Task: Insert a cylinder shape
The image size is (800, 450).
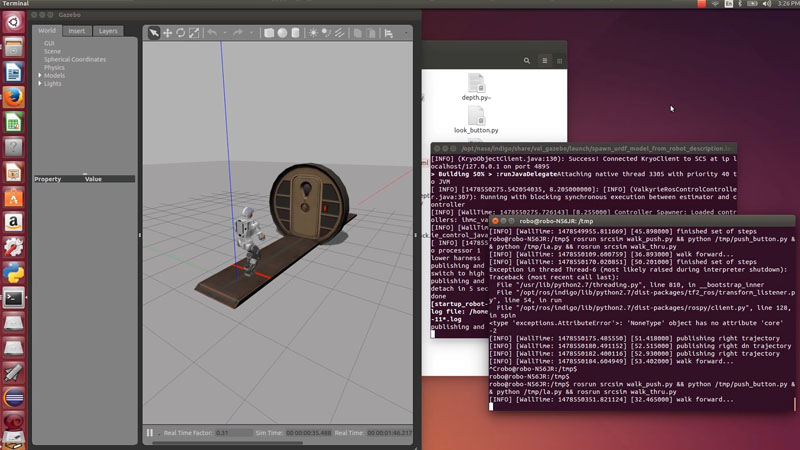Action: tap(296, 33)
